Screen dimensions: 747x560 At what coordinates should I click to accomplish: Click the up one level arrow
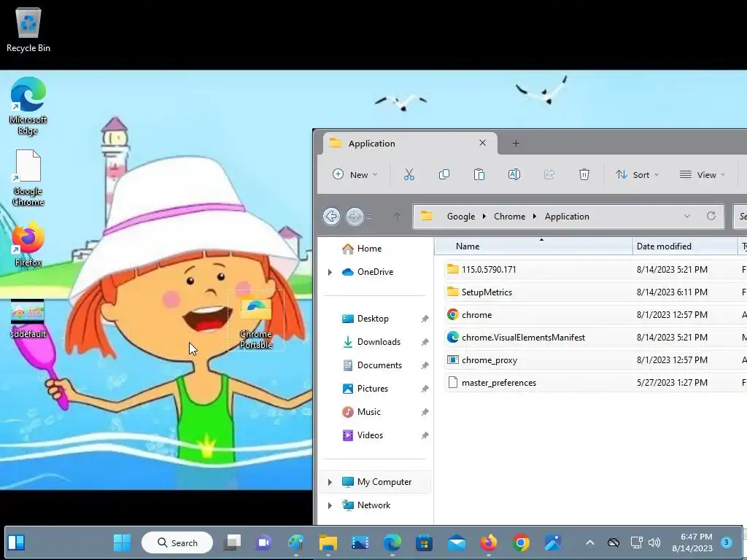tap(398, 216)
